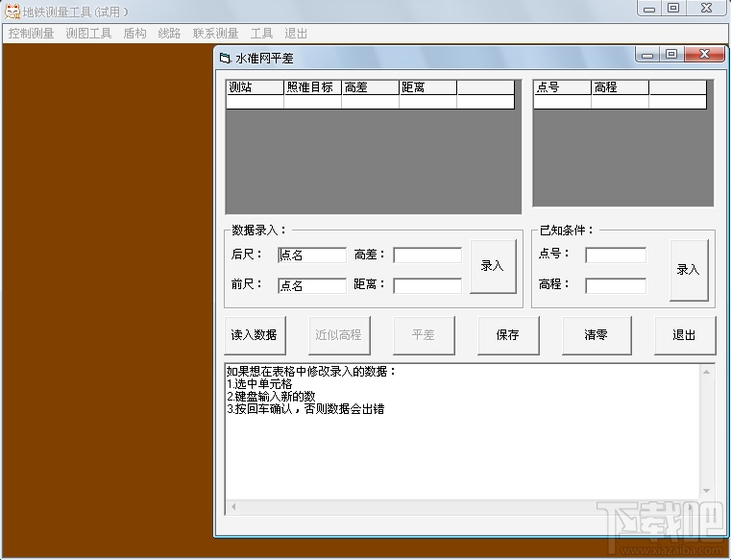Click the text area scroll up arrow
Screen dimensions: 731x560
[x=706, y=372]
